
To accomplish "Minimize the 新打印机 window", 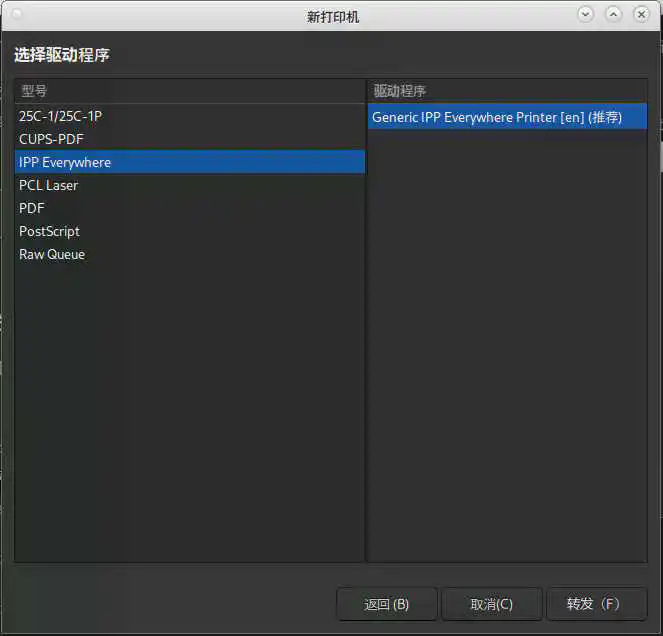I will [x=586, y=15].
